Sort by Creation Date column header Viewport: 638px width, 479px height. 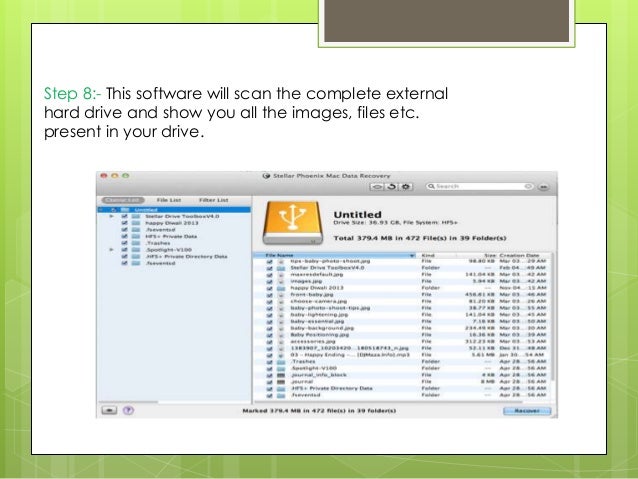[x=519, y=256]
